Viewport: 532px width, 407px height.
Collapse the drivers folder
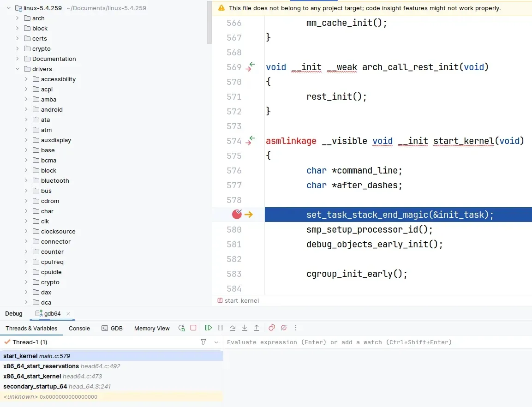(x=18, y=69)
